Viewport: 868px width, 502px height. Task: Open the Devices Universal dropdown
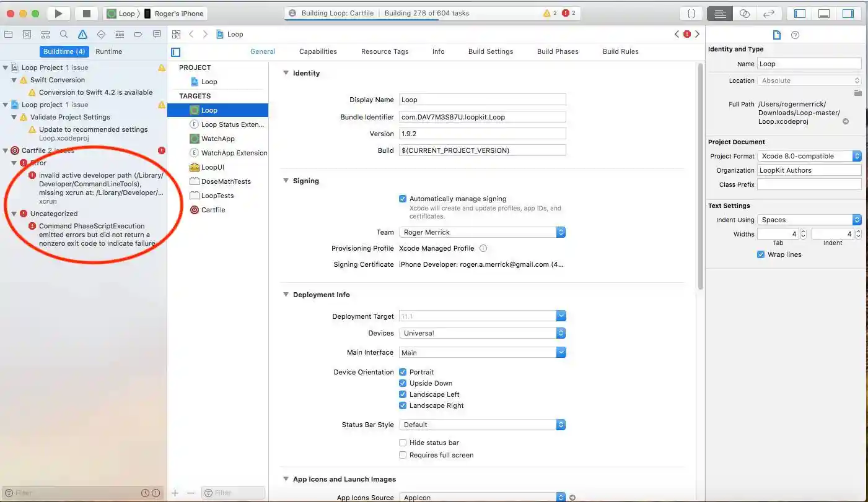click(482, 333)
